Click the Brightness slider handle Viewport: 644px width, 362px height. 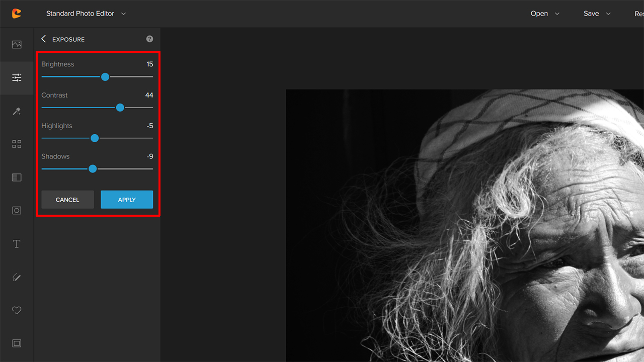[x=105, y=77]
